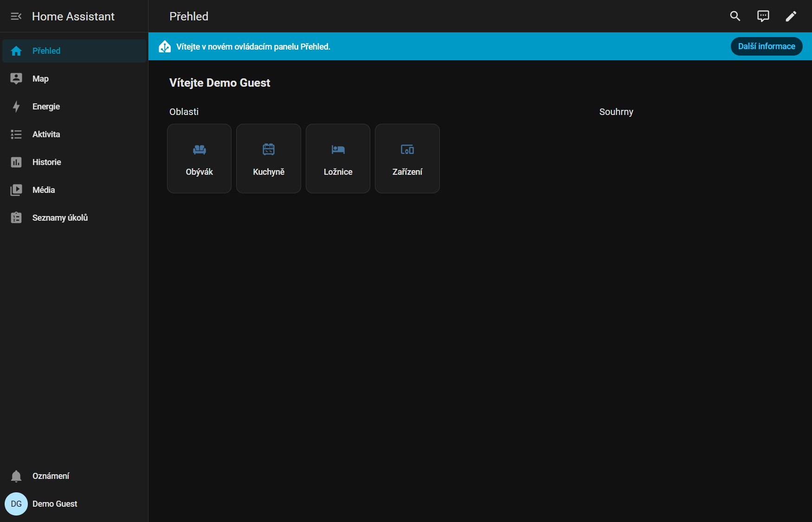The image size is (812, 522).
Task: Click the Souhrny section heading
Action: 616,112
